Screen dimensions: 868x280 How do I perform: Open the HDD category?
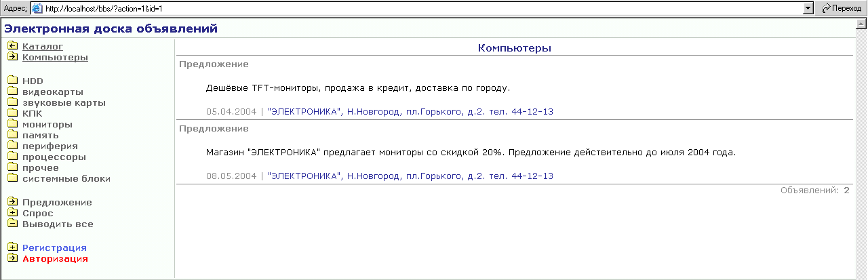coord(33,81)
